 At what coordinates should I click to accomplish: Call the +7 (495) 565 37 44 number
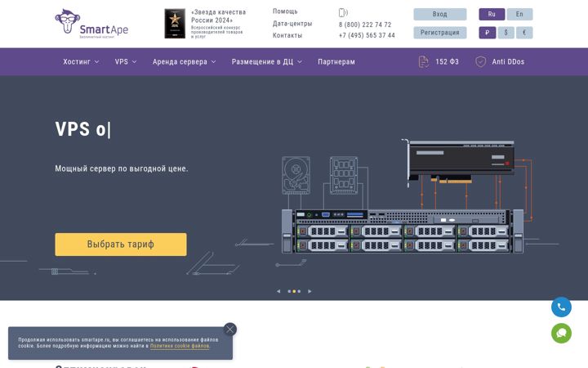coord(367,35)
